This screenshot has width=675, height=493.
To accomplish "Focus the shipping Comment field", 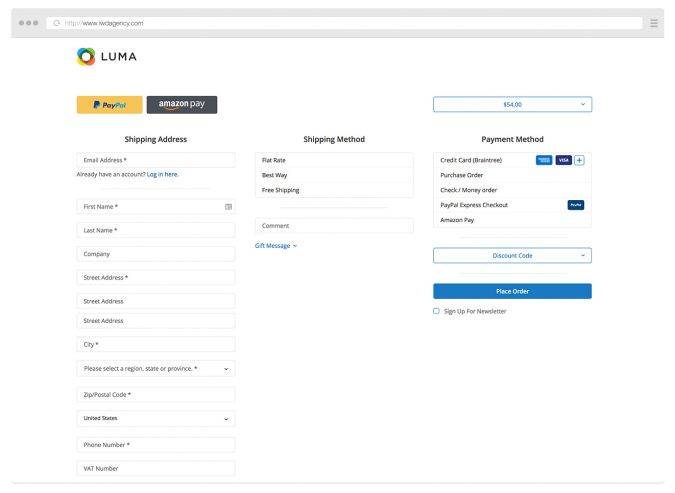I will click(x=334, y=226).
